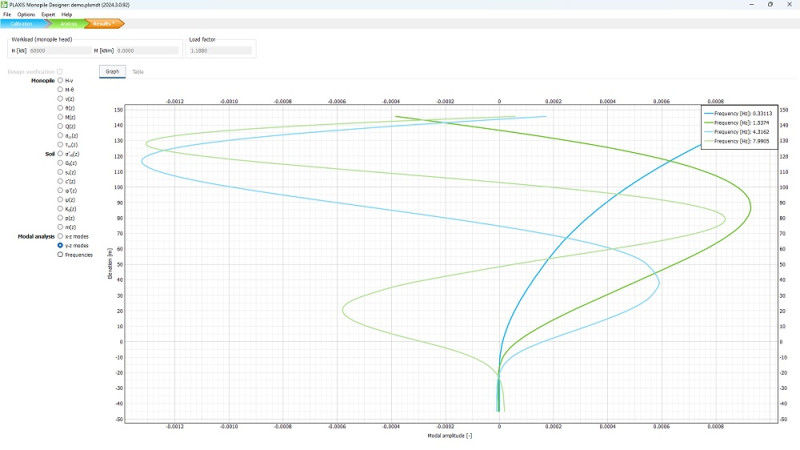Select the K0(z) soil plot
Viewport: 800px width, 450px height.
60,209
